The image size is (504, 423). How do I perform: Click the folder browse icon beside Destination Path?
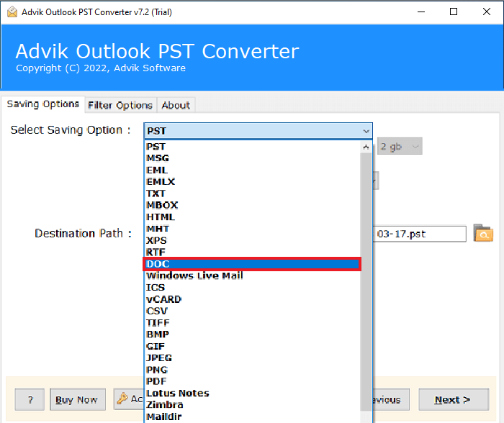tap(483, 233)
